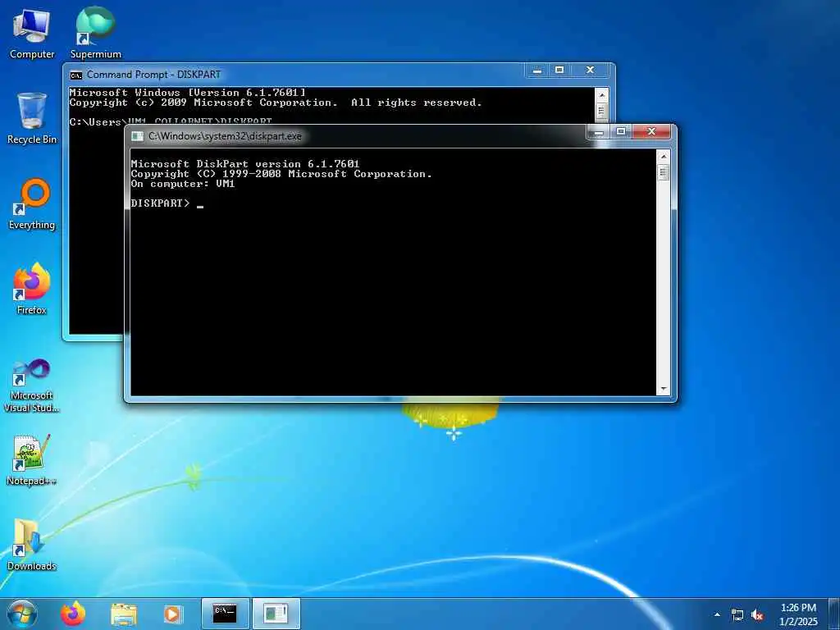Open the Command Prompt window system menu icon
This screenshot has width=840, height=630.
point(76,75)
